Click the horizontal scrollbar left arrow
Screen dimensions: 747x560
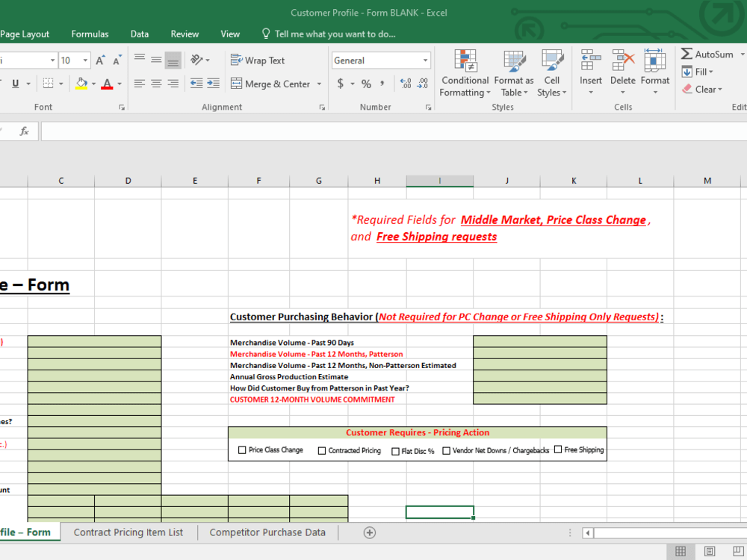click(588, 533)
